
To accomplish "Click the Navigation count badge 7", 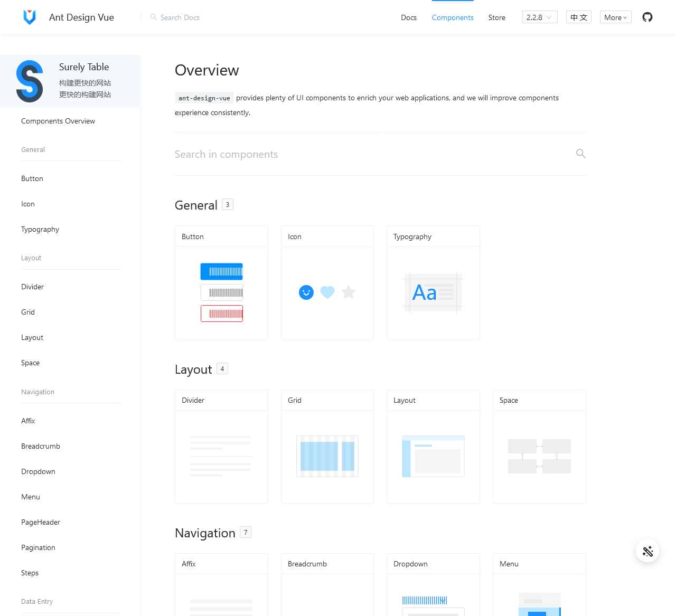I will click(x=246, y=532).
